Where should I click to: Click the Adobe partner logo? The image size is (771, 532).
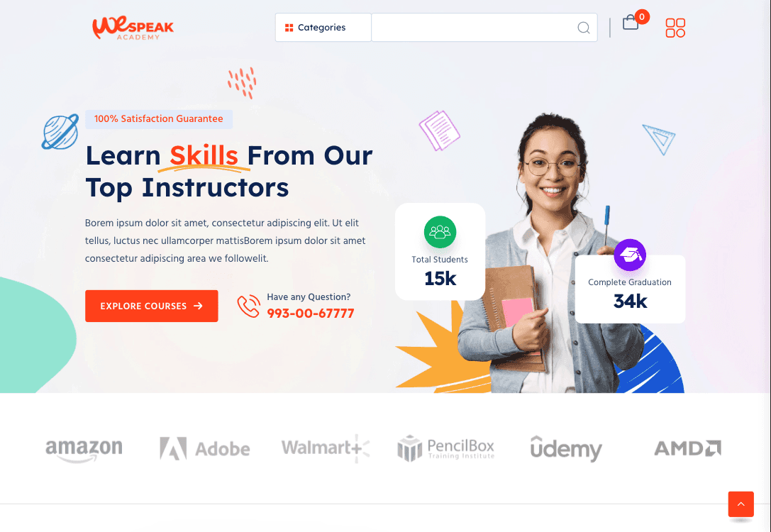pyautogui.click(x=205, y=448)
